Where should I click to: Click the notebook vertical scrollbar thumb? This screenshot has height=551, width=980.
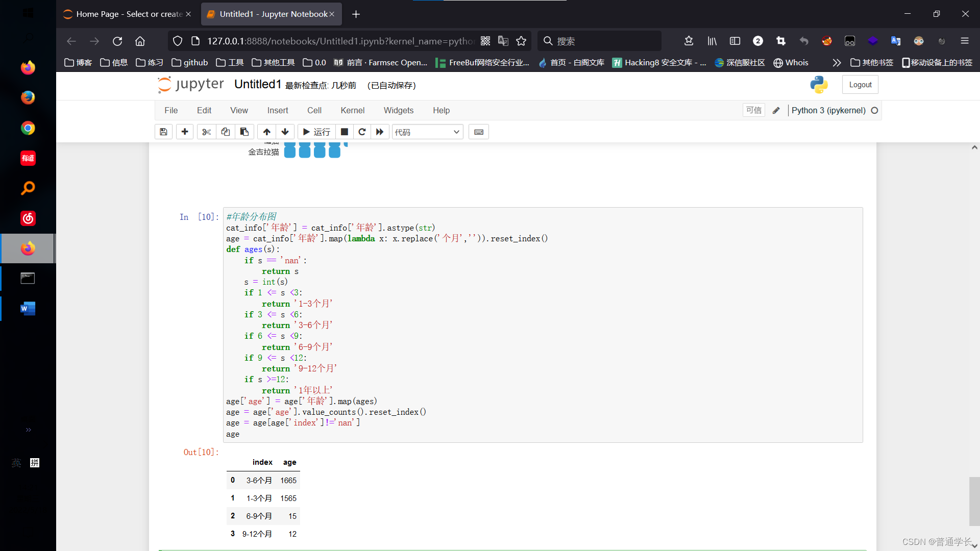tap(974, 501)
